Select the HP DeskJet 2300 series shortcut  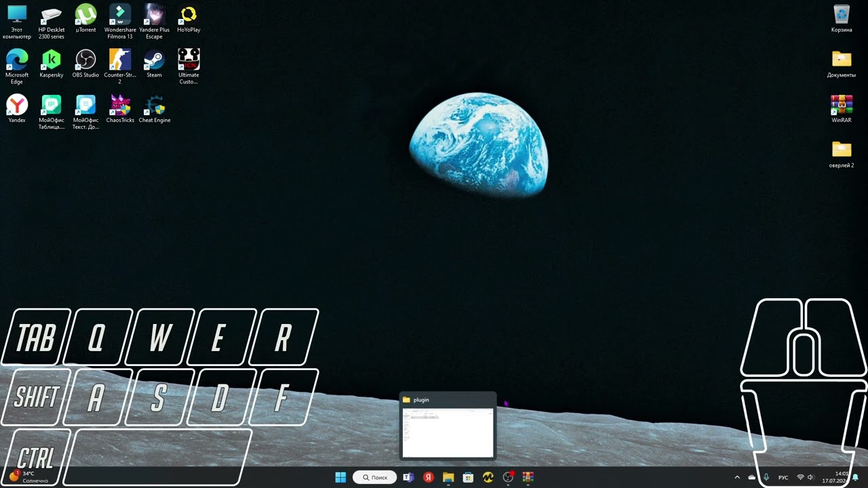pos(52,22)
